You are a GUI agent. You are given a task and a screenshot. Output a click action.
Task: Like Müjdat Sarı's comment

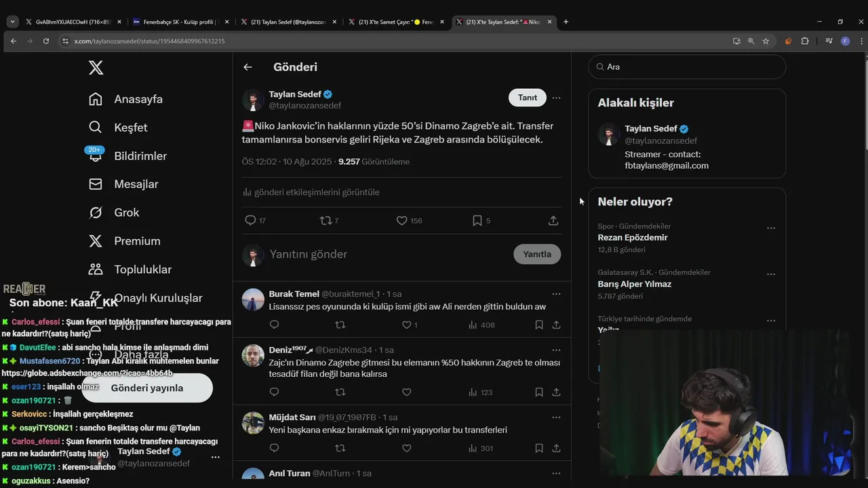point(406,448)
